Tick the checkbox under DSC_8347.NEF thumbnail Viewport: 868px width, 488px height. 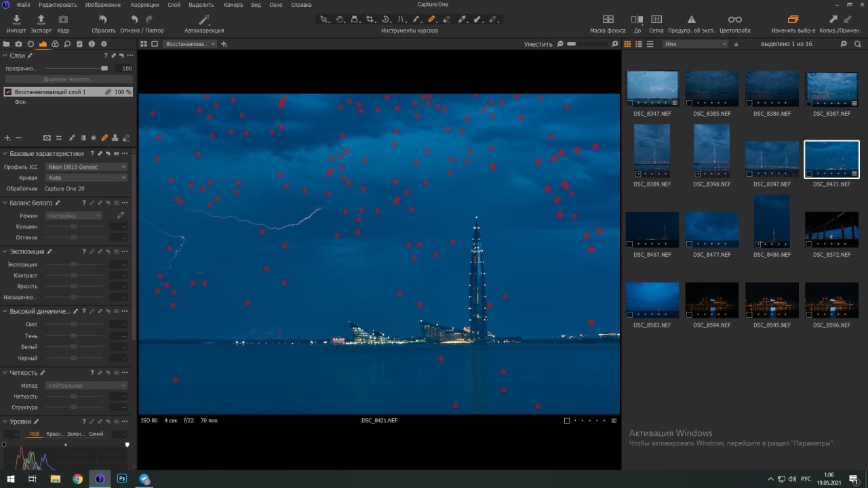click(x=630, y=103)
